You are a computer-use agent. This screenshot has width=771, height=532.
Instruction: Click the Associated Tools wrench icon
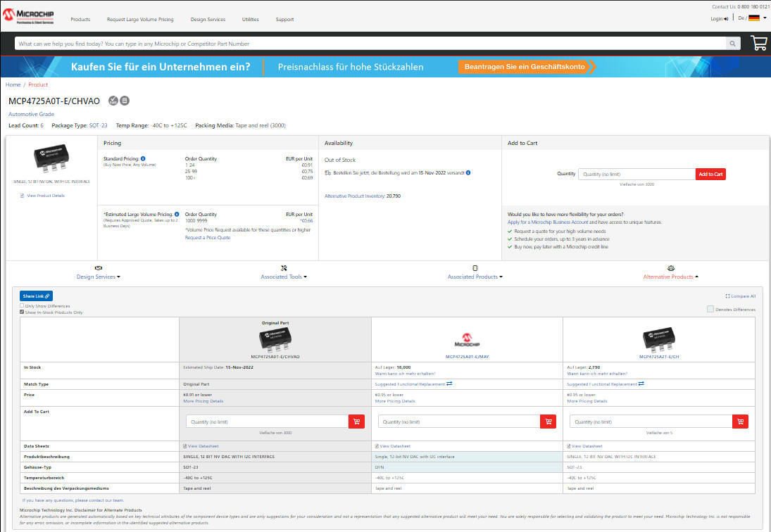tap(284, 268)
